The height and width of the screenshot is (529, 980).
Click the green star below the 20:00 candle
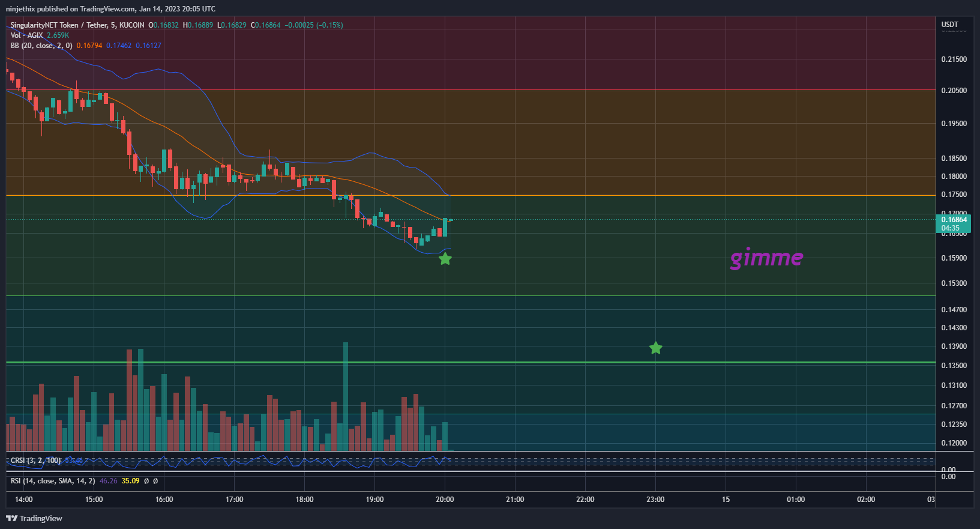pyautogui.click(x=445, y=259)
